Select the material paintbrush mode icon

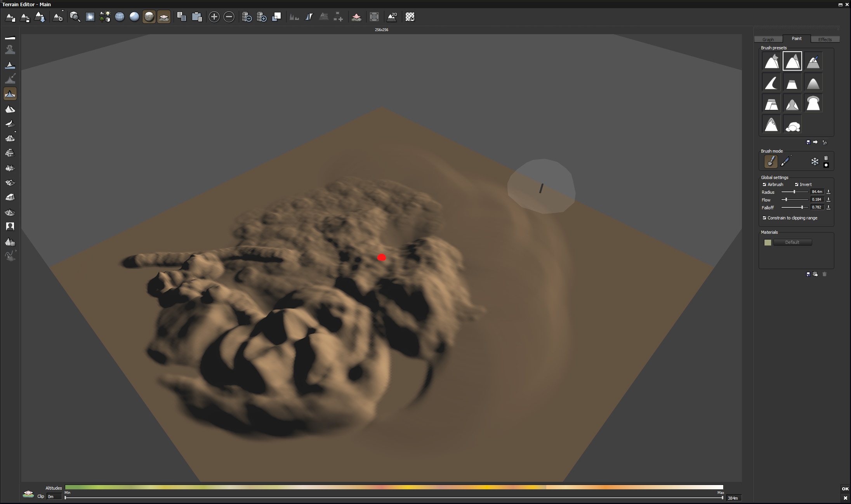(785, 161)
